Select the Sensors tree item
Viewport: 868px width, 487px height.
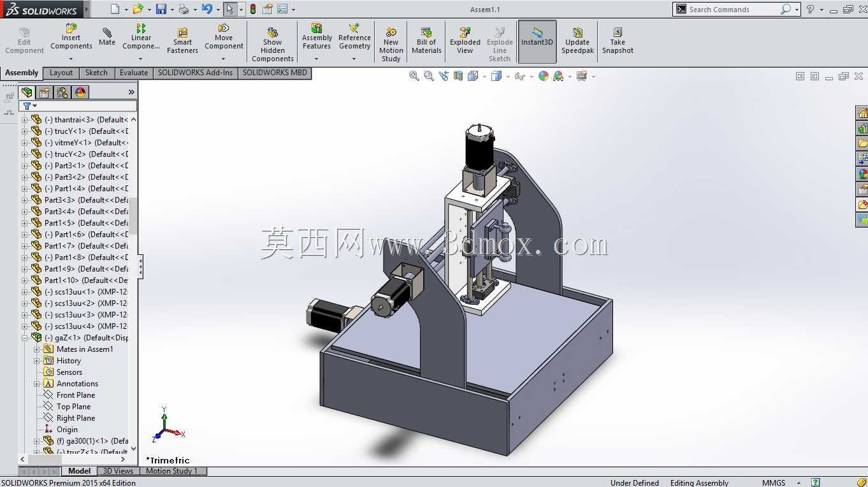[62, 372]
